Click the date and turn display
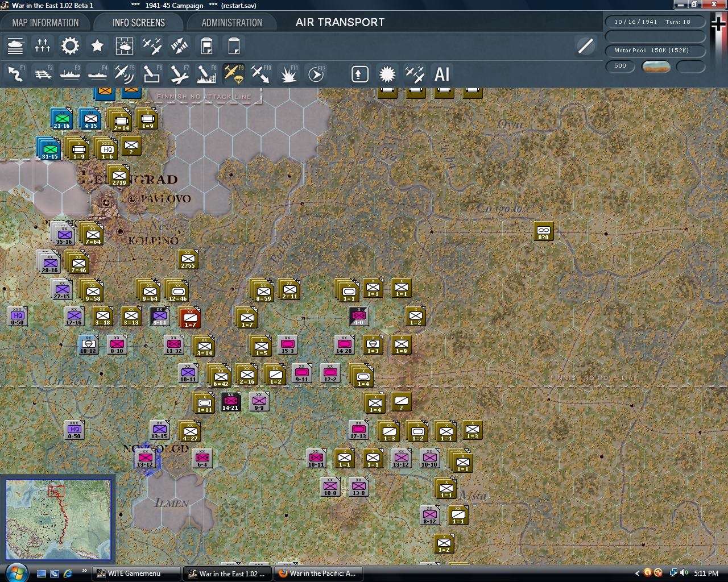 655,22
